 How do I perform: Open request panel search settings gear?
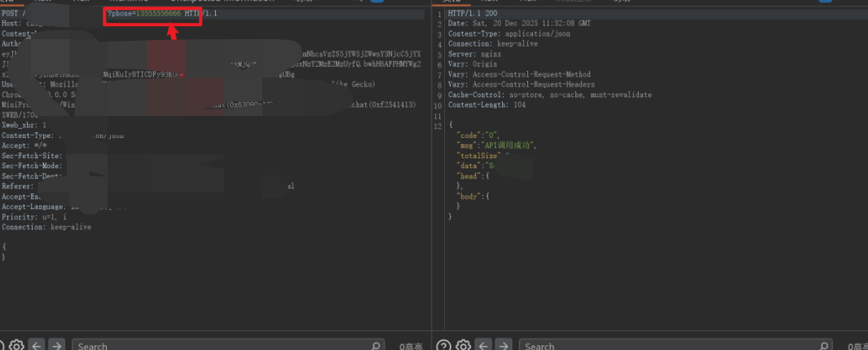coord(16,346)
